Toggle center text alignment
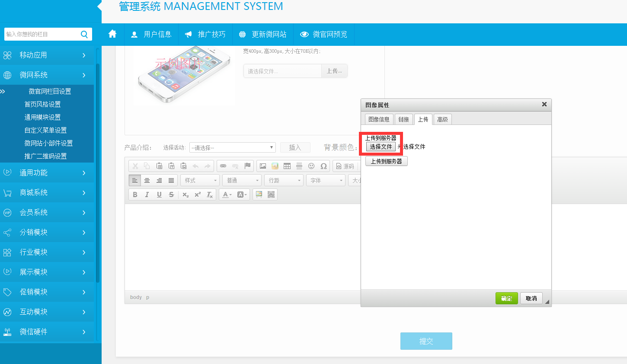The width and height of the screenshot is (627, 364). point(147,180)
